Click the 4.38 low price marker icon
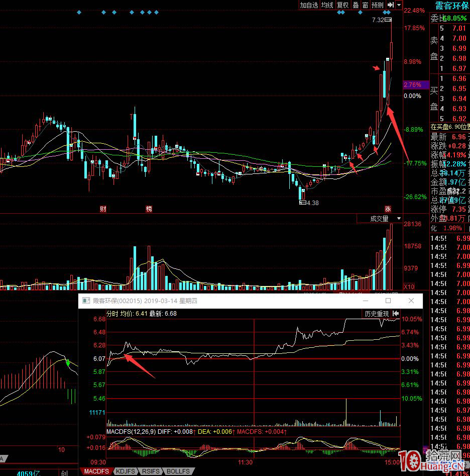 (x=303, y=203)
